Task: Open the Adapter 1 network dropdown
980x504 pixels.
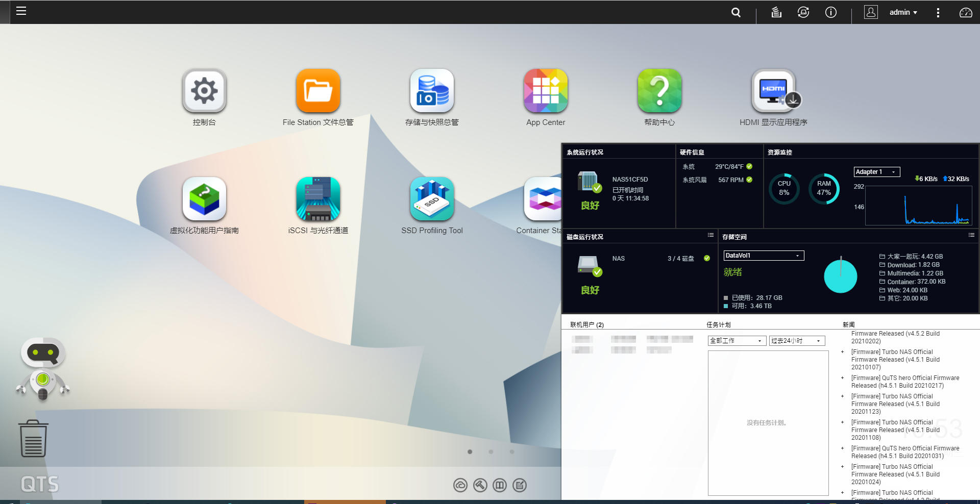Action: (x=877, y=172)
